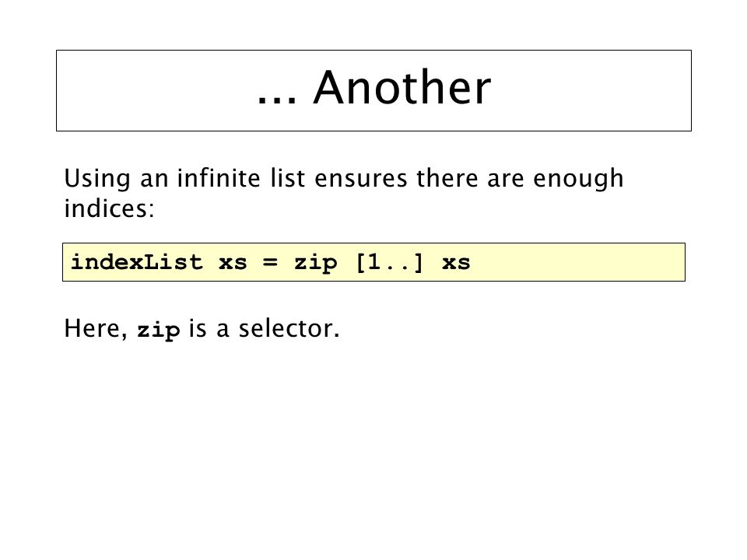Select the word "Using" in the body text
This screenshot has height=560, width=747.
97,180
